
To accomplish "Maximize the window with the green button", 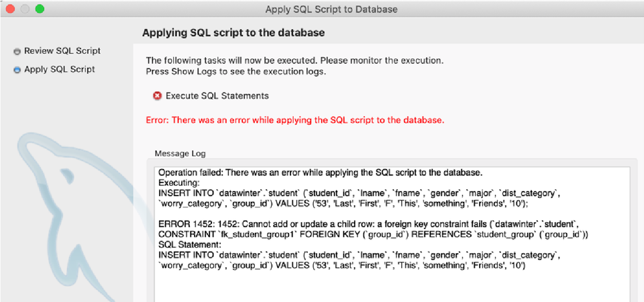I will (x=40, y=9).
